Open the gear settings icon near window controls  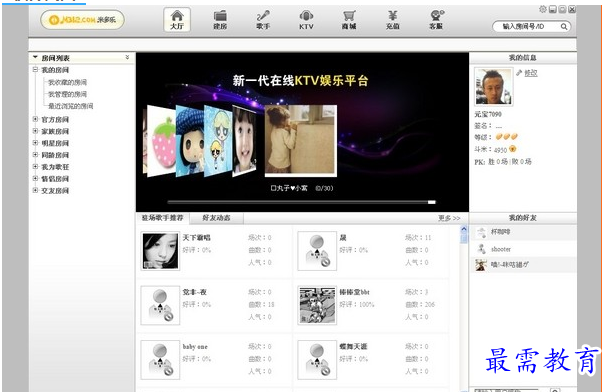543,9
